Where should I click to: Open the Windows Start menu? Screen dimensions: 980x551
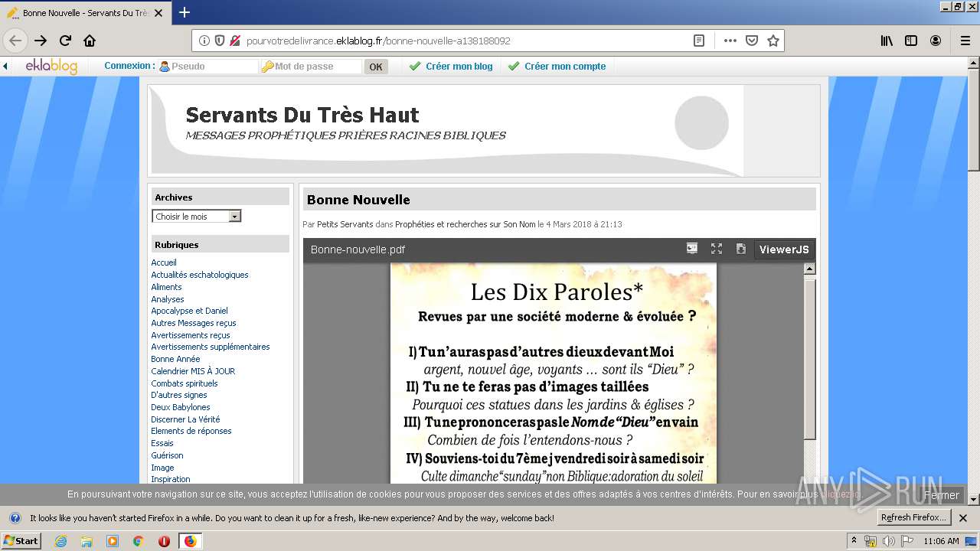click(x=21, y=541)
